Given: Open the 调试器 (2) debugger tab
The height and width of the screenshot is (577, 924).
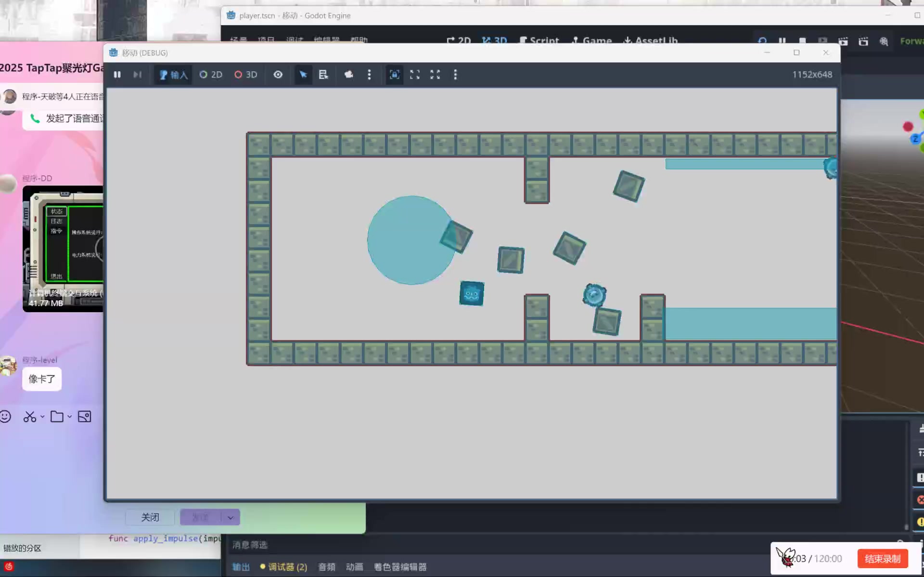Looking at the screenshot, I should (283, 567).
